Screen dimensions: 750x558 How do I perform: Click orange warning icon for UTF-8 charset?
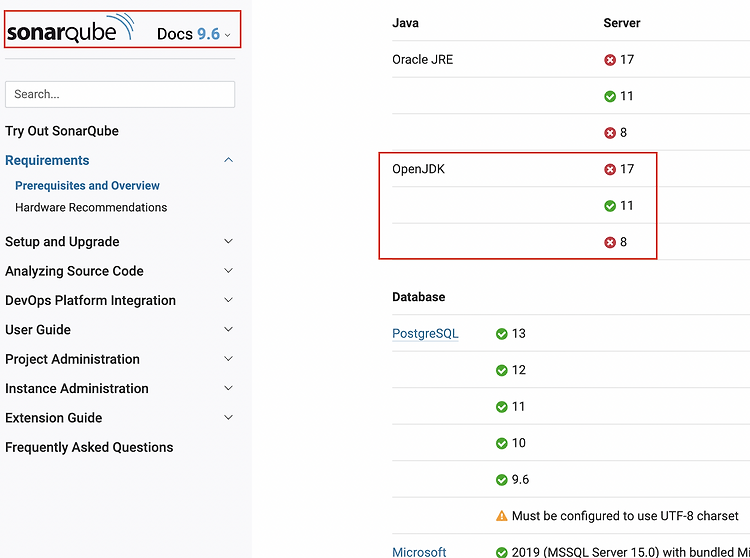[502, 516]
